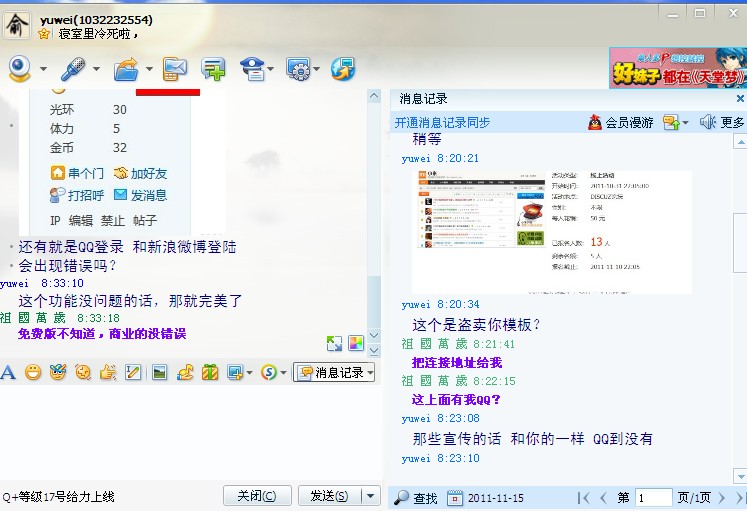Click the page number input field
This screenshot has height=511, width=747.
pyautogui.click(x=654, y=498)
